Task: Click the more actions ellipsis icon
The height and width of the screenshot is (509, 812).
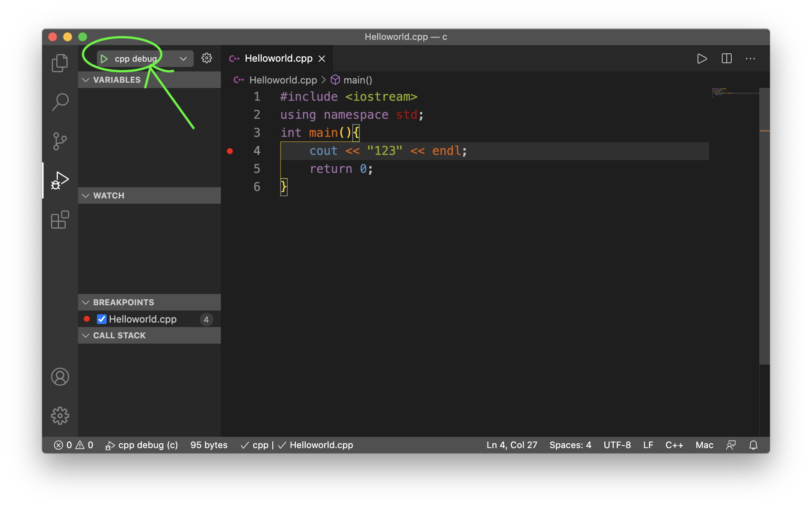Action: click(750, 58)
